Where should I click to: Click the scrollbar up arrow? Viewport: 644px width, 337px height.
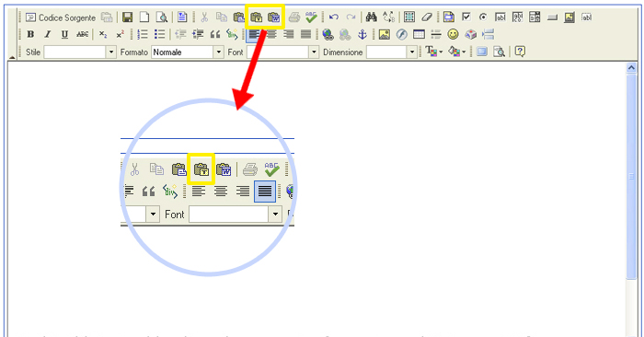pos(631,68)
